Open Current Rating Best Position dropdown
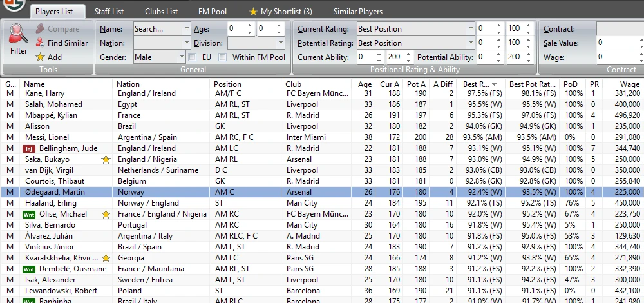This screenshot has width=644, height=303. 415,29
